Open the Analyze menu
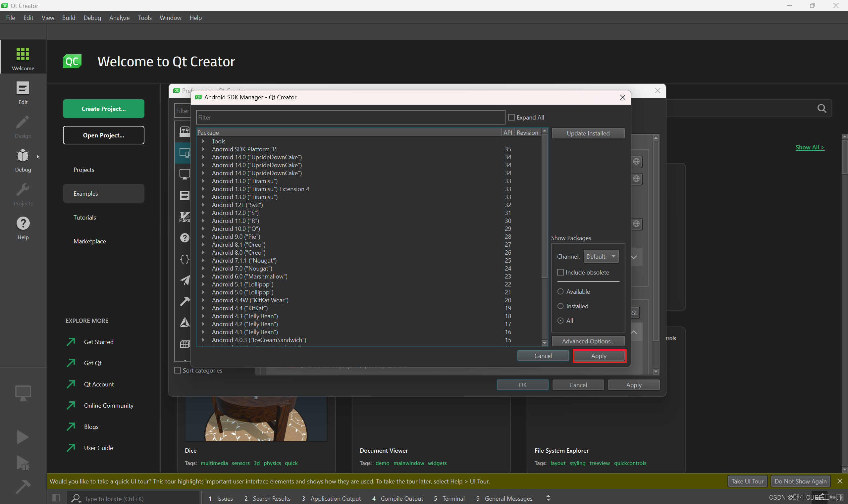This screenshot has height=504, width=848. (119, 18)
